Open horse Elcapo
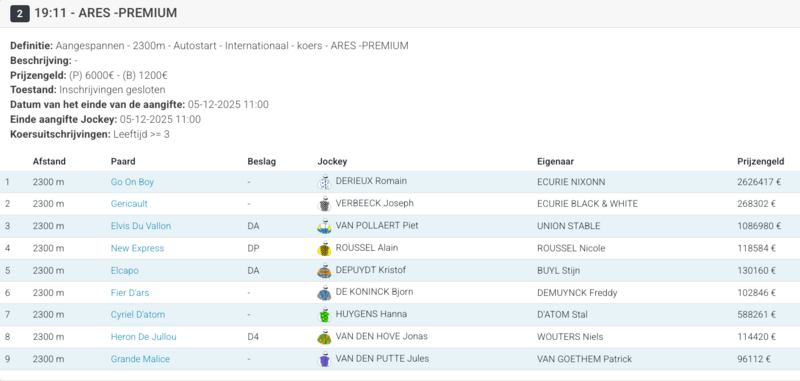800x381 pixels. pos(124,271)
